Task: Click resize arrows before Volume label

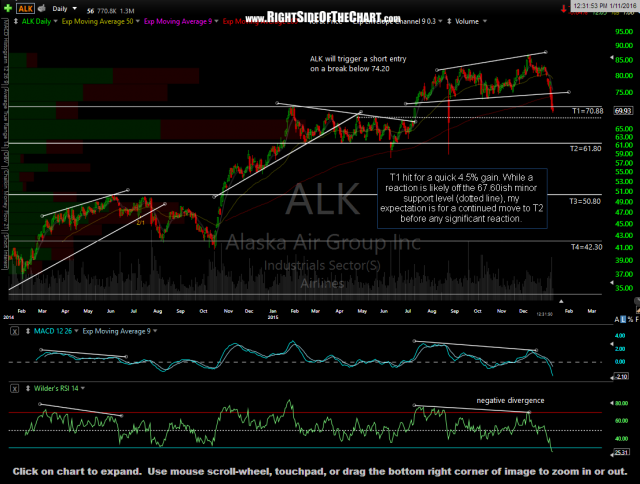Action: point(449,21)
